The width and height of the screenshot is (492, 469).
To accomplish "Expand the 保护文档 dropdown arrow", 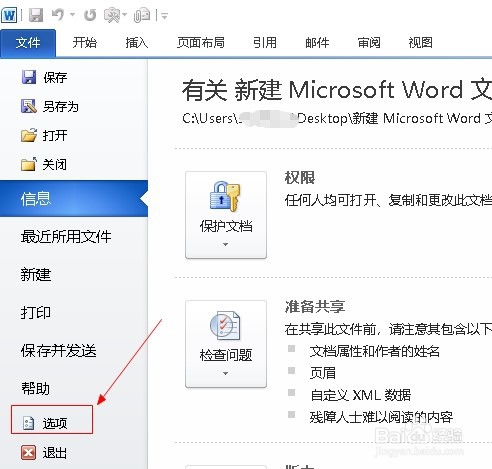I will coord(225,244).
